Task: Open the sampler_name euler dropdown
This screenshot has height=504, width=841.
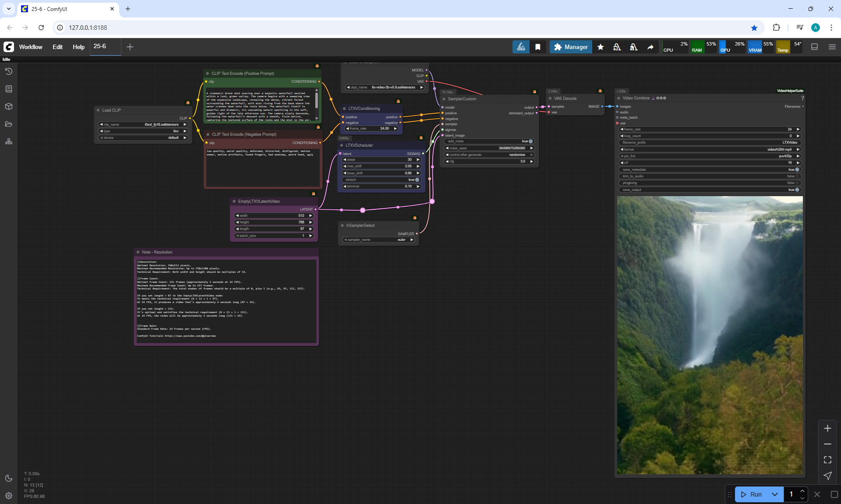Action: tap(379, 240)
